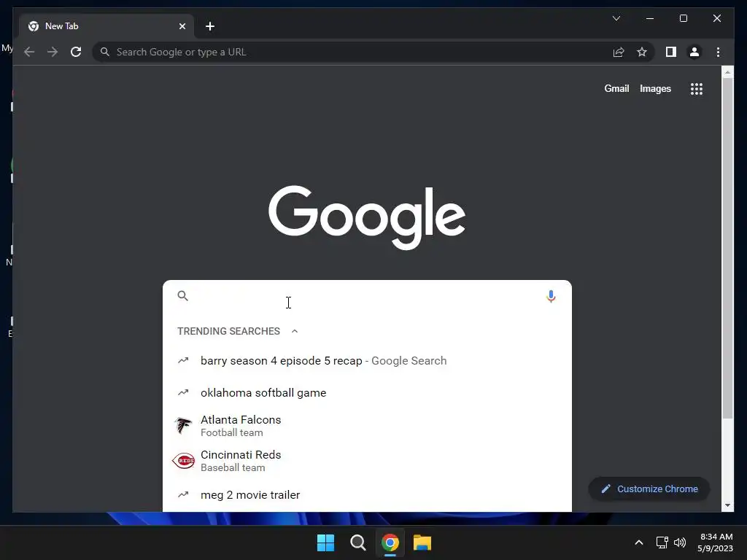The image size is (747, 560).
Task: Click the Google logo
Action: (x=367, y=217)
